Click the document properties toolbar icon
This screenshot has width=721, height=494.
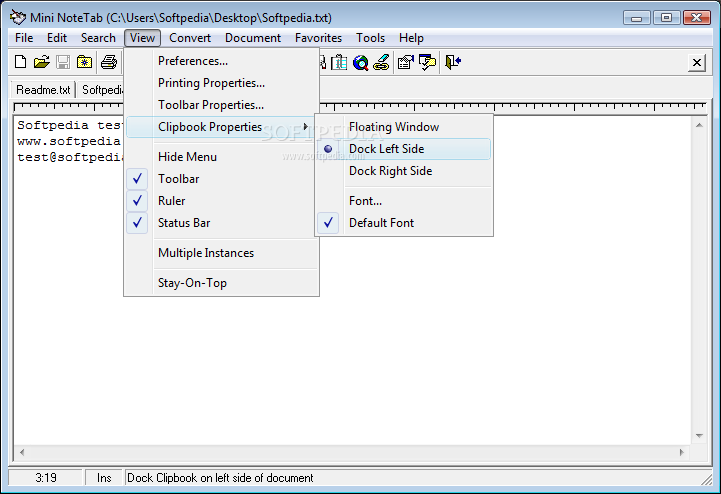tap(406, 62)
